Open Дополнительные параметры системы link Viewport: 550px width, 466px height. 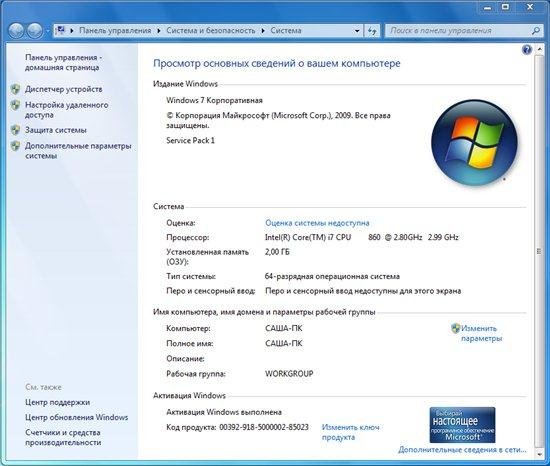click(x=78, y=150)
